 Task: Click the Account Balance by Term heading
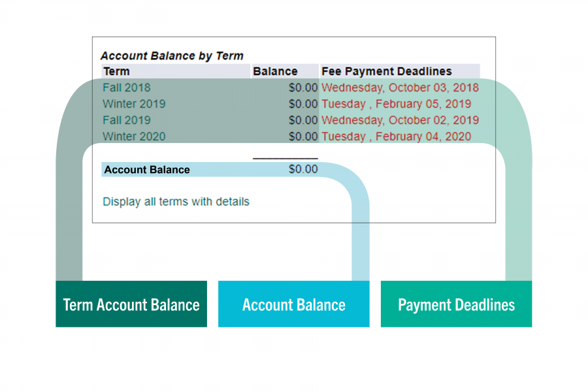pos(172,56)
